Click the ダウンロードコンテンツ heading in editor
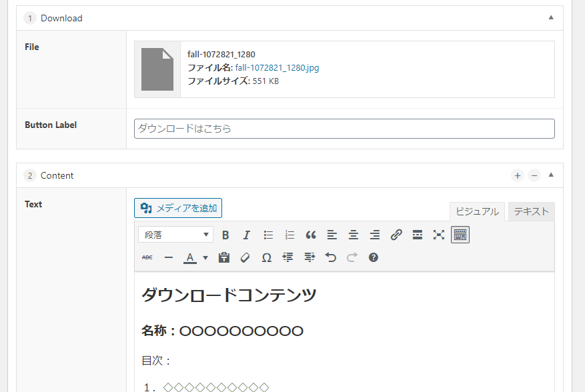Viewport: 585px width, 392px height. click(x=229, y=295)
